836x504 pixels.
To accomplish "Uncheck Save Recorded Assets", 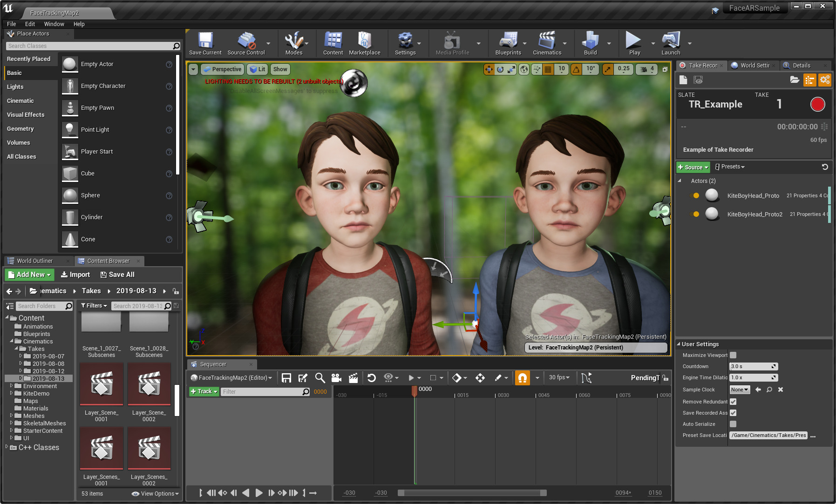I will pos(733,413).
